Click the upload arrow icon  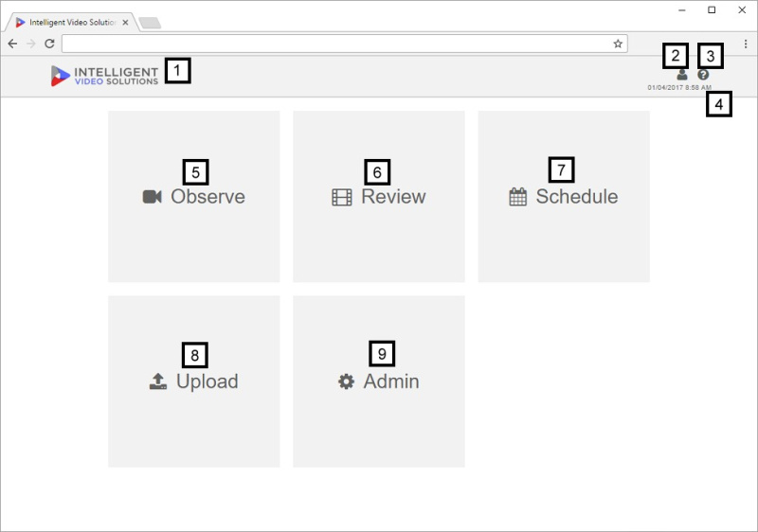pyautogui.click(x=158, y=381)
